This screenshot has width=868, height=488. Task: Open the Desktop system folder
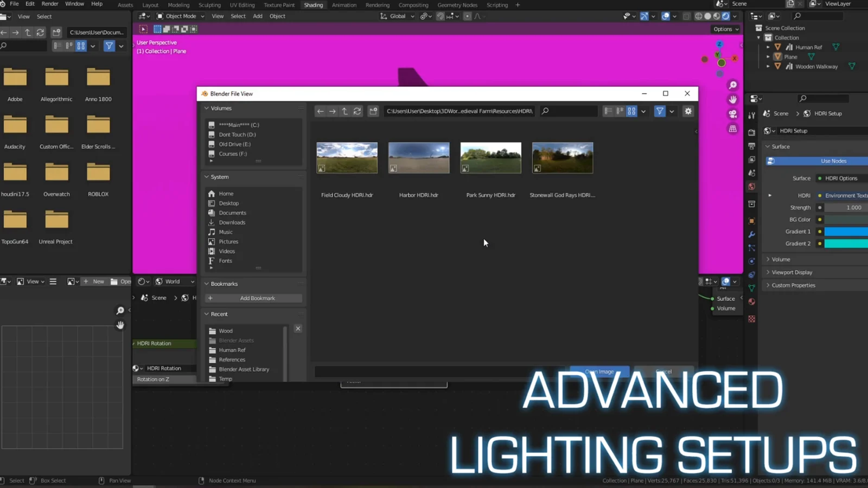(228, 203)
